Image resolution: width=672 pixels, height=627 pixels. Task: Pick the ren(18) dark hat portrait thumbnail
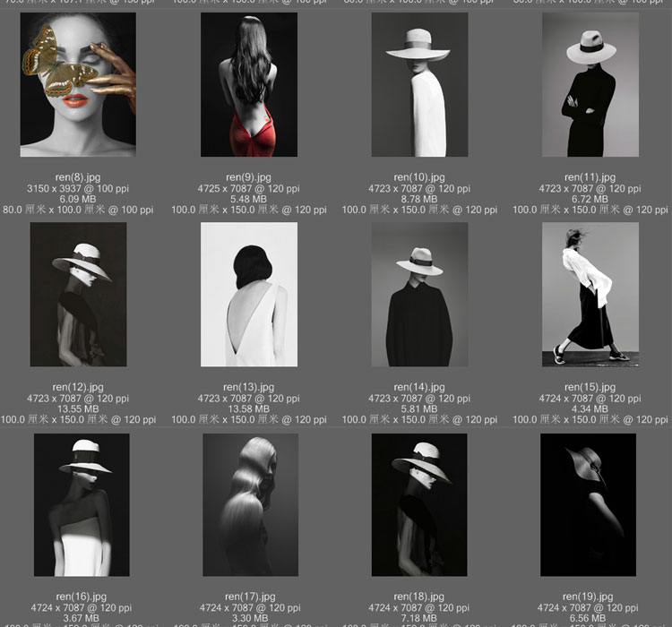pos(419,505)
